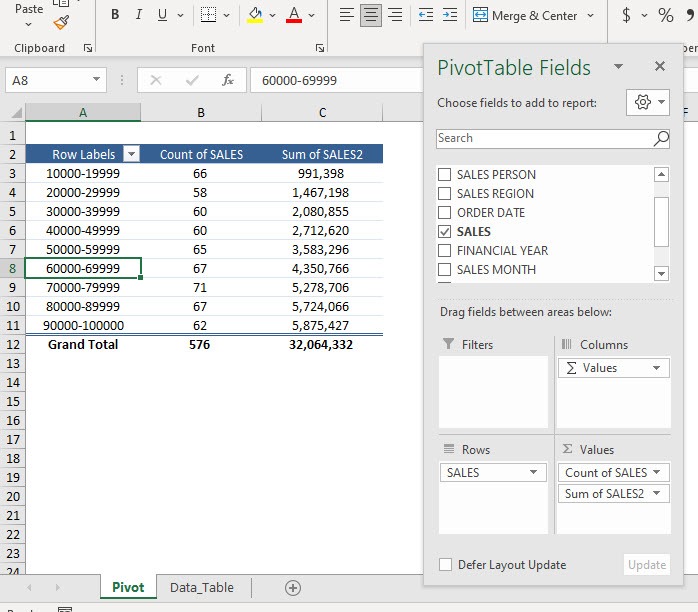Toggle italic formatting
Image resolution: width=698 pixels, height=612 pixels.
tap(138, 15)
